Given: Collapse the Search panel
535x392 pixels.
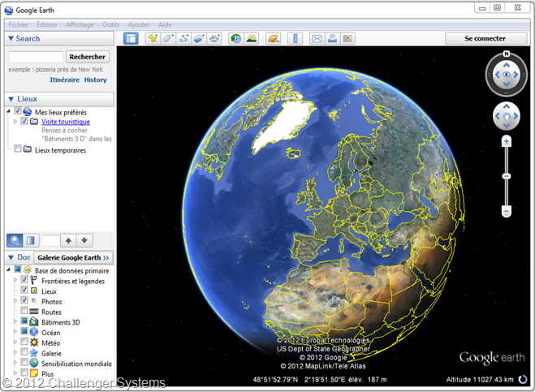Looking at the screenshot, I should 11,39.
